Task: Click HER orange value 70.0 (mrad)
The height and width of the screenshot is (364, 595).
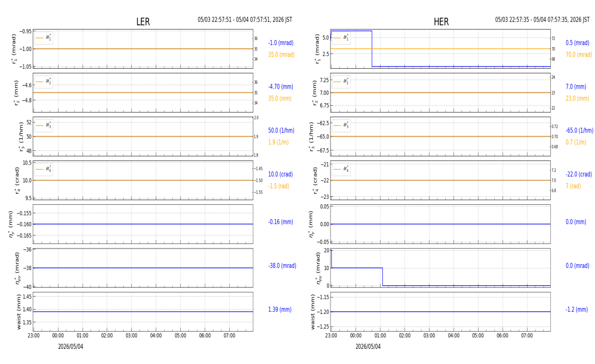Action: [x=579, y=55]
